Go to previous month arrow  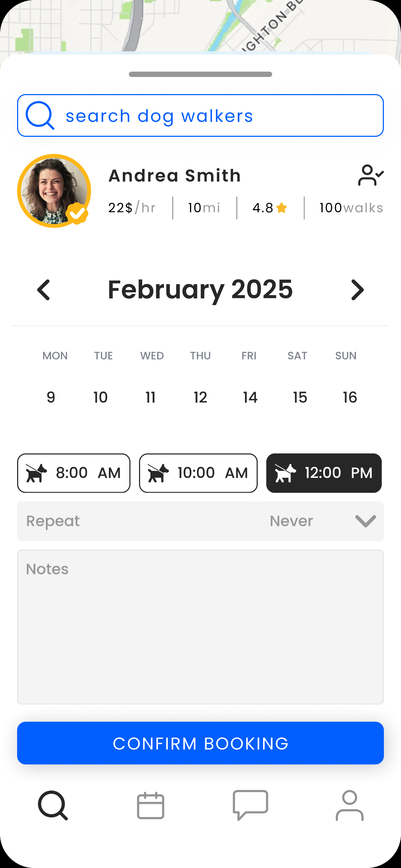[44, 290]
